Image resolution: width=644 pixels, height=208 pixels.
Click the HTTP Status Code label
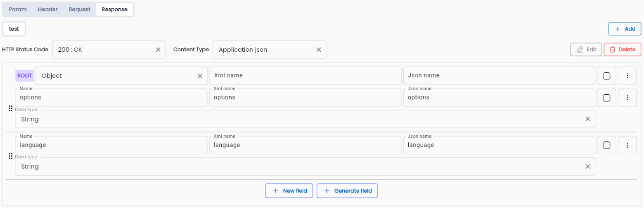tap(25, 50)
